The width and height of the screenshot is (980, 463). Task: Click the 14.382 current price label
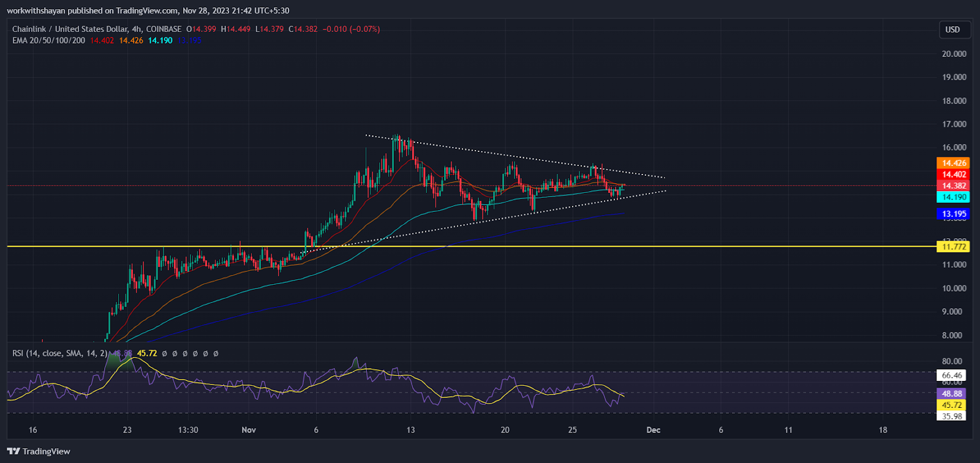[x=953, y=186]
